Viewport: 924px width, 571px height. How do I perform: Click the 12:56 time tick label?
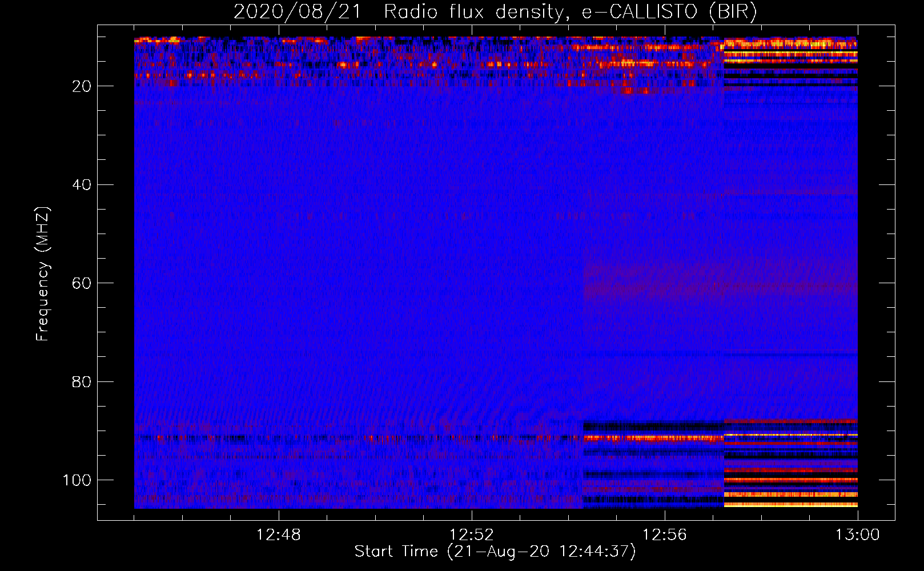(x=665, y=535)
